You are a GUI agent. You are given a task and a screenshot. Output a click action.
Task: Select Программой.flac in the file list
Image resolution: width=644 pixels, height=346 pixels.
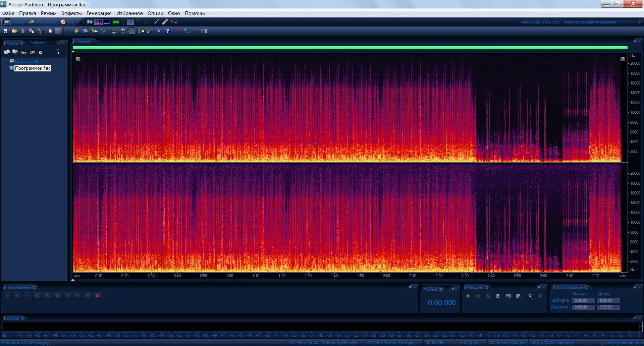click(x=33, y=68)
